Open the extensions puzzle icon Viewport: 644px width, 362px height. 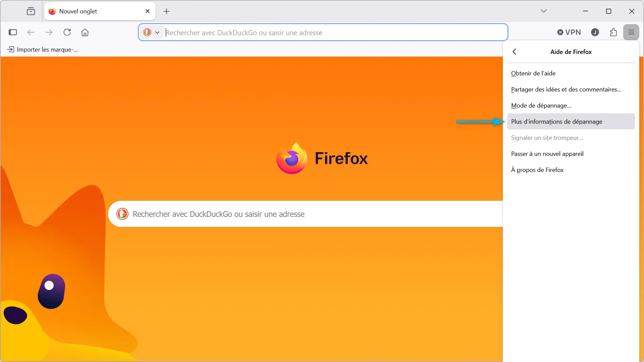tap(613, 33)
